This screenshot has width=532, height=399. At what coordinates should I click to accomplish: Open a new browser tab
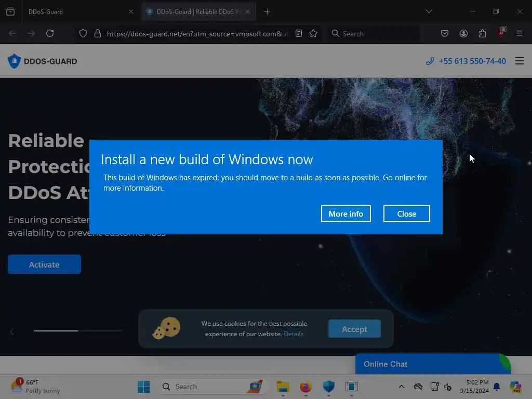(268, 12)
